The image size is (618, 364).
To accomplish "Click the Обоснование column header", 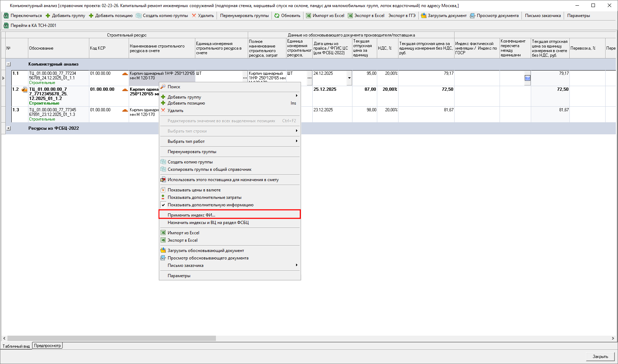I will point(59,48).
